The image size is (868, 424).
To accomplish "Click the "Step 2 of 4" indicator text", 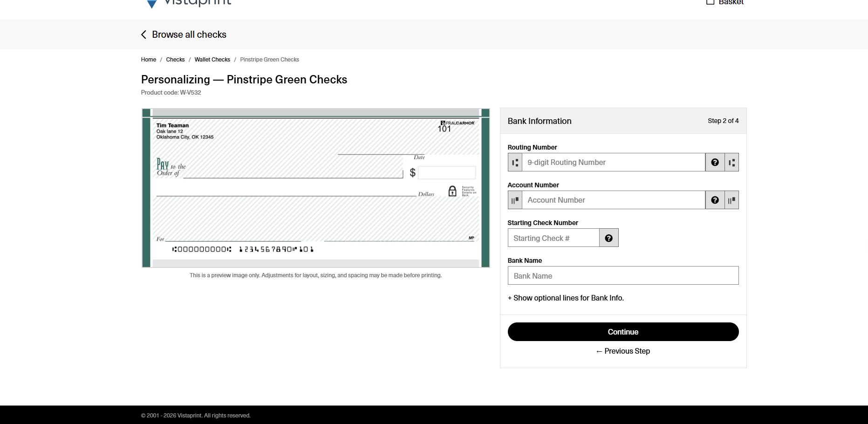I will 723,121.
